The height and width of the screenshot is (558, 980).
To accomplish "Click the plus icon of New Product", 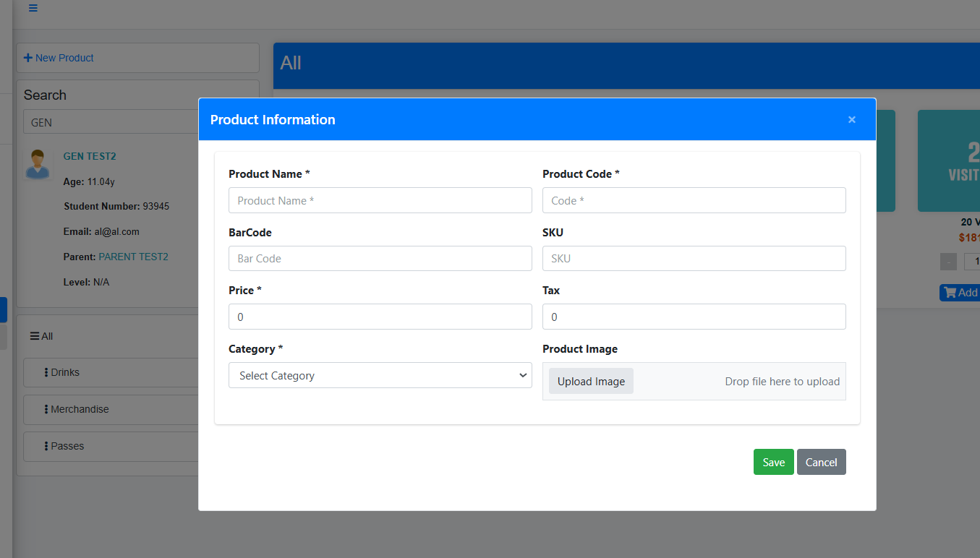I will click(28, 58).
